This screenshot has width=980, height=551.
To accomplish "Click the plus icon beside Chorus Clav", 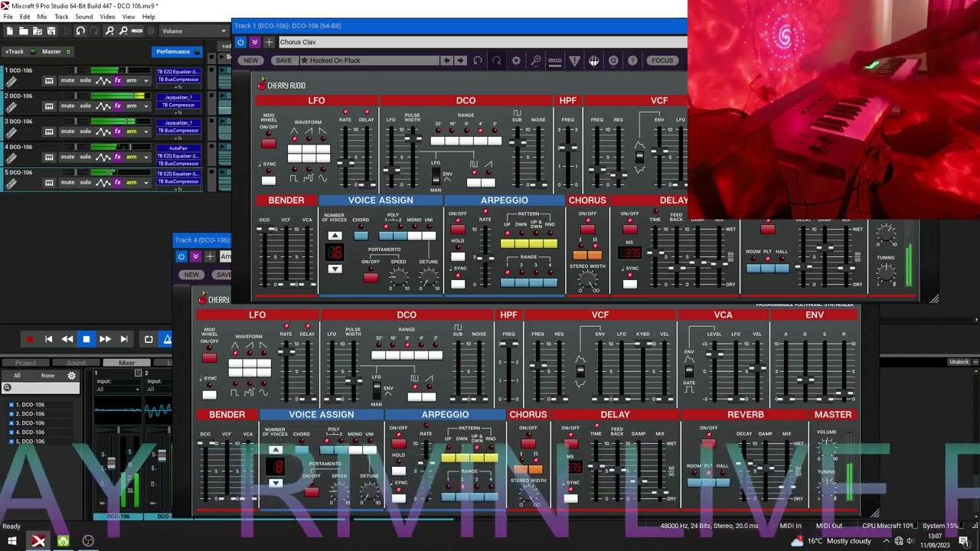I will point(269,42).
